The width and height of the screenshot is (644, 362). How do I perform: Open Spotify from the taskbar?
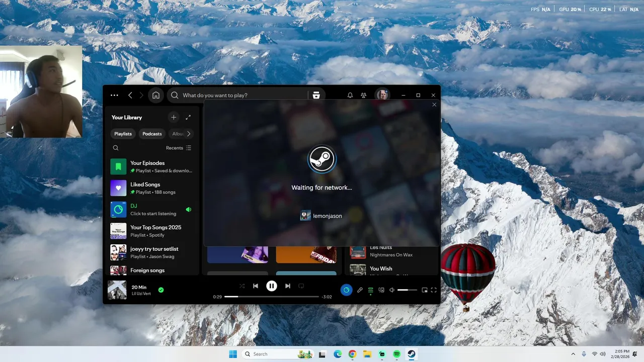point(396,354)
